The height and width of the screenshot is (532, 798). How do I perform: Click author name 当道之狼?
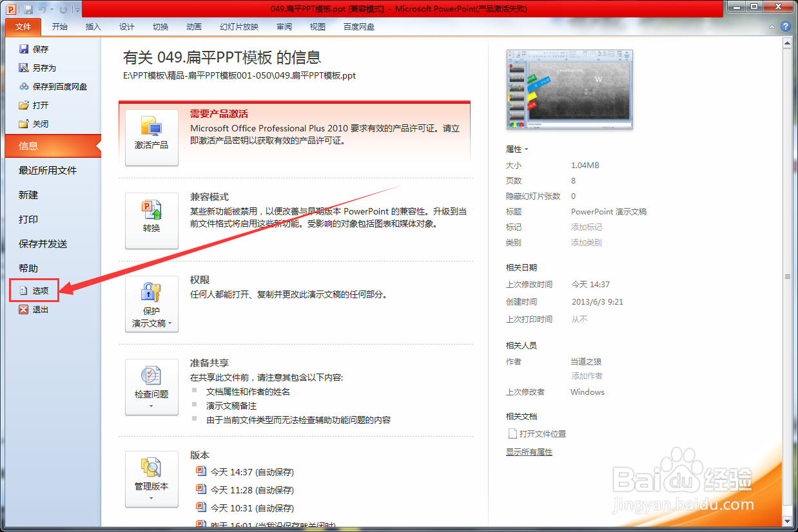(x=586, y=362)
